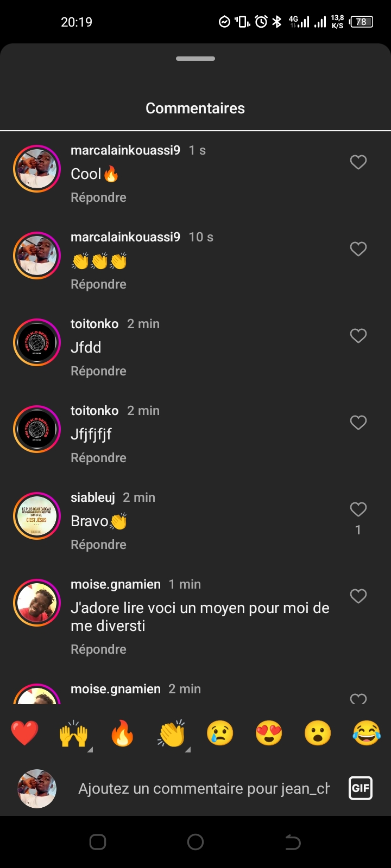Open moise.gnamien's profile picture on "J'adore lire" comment
This screenshot has width=391, height=868.
tap(37, 603)
